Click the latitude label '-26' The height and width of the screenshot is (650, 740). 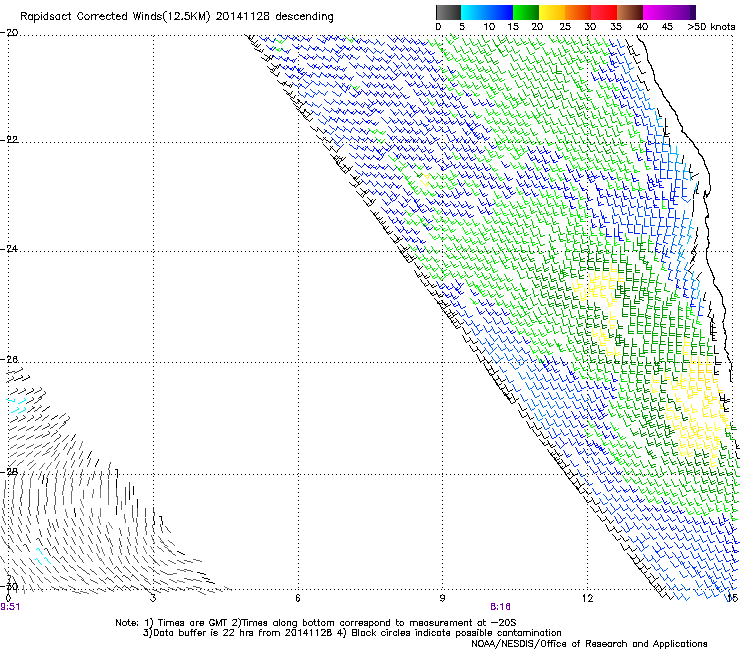point(9,360)
